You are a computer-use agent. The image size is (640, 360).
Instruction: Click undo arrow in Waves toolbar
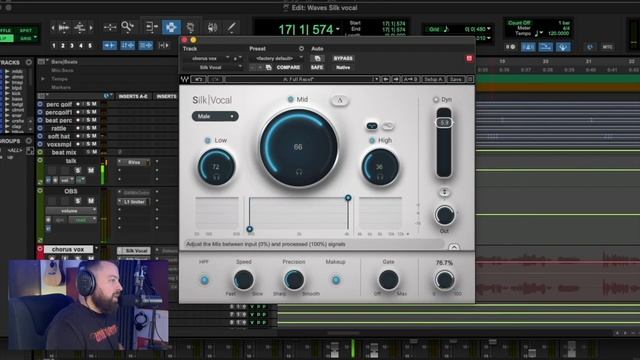click(x=198, y=79)
